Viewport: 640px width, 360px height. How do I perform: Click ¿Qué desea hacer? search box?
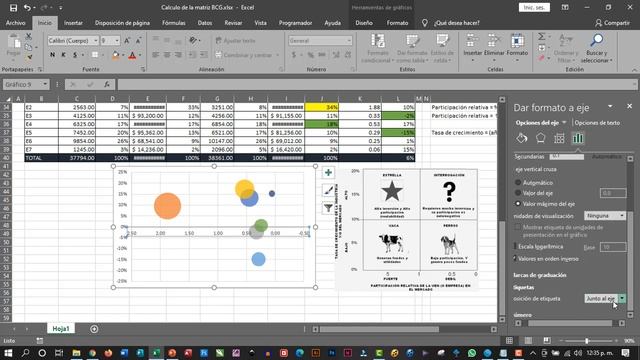coord(456,23)
